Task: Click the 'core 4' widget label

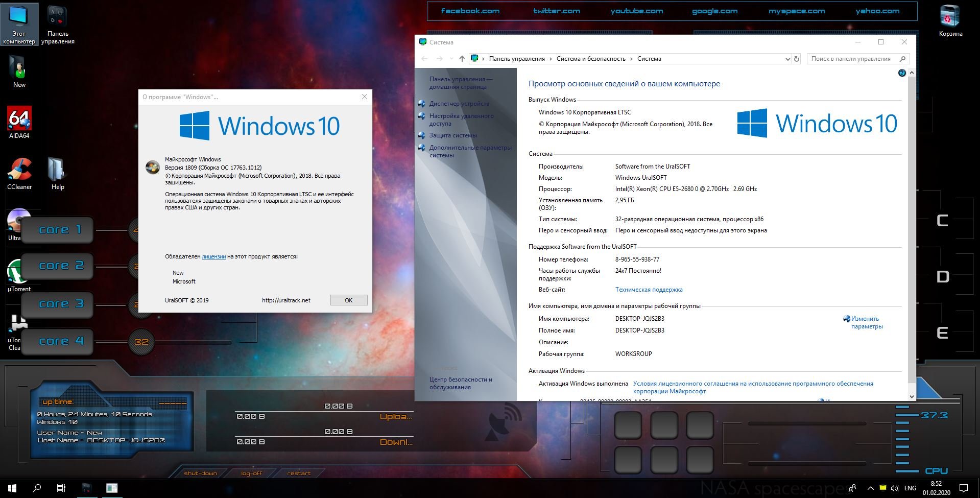Action: pos(61,341)
